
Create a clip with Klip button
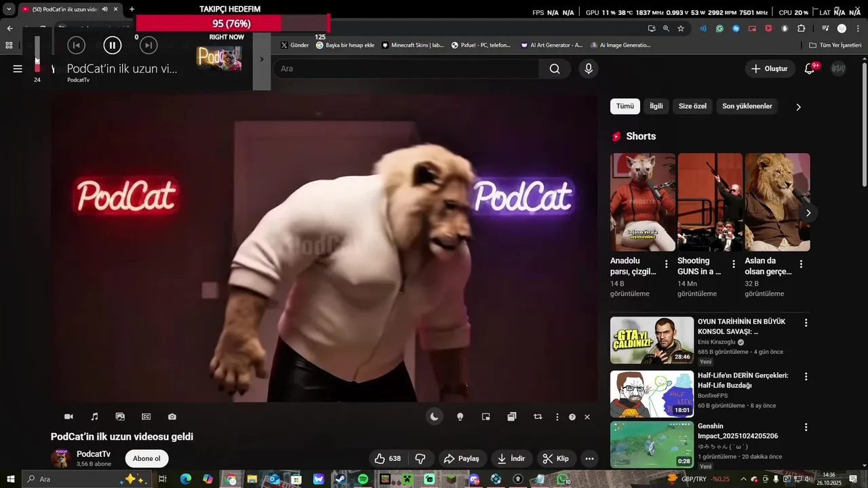[555, 459]
